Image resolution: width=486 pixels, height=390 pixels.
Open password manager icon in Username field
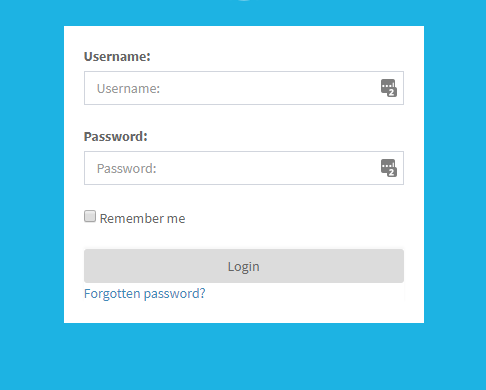tap(389, 88)
